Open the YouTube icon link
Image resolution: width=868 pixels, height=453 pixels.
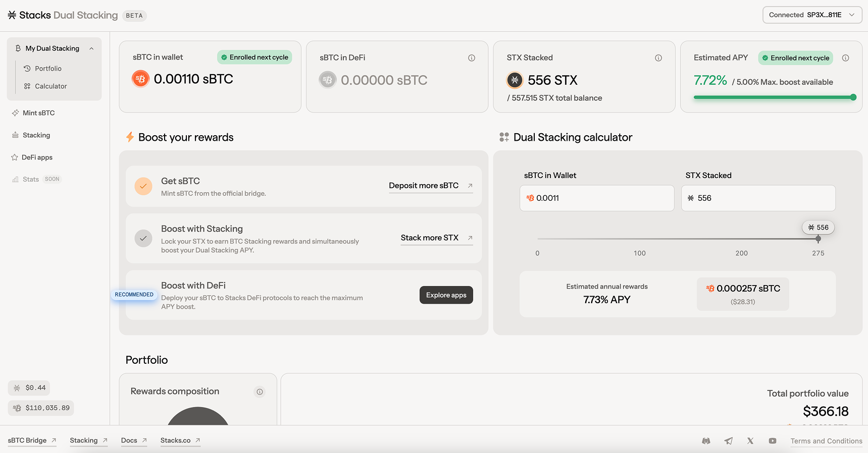click(773, 441)
